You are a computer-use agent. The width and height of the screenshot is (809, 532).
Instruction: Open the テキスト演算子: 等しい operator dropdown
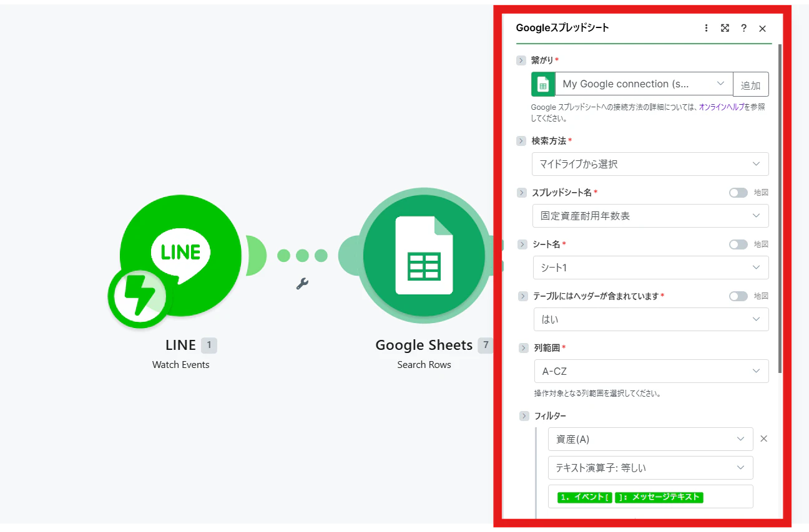(x=650, y=468)
